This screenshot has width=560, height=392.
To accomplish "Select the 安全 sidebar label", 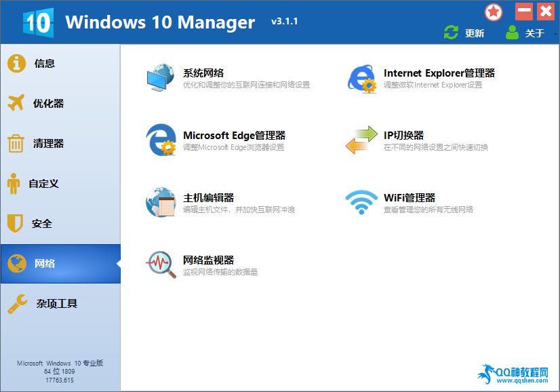I will (42, 224).
